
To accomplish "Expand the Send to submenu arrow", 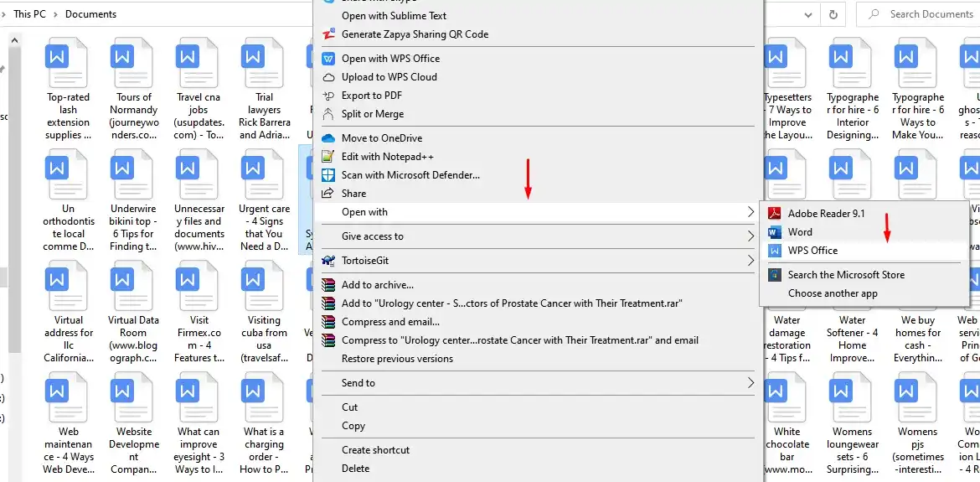I will click(x=750, y=383).
